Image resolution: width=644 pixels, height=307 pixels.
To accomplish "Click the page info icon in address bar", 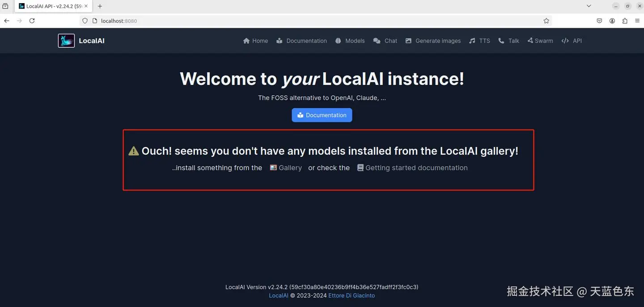I will (94, 21).
